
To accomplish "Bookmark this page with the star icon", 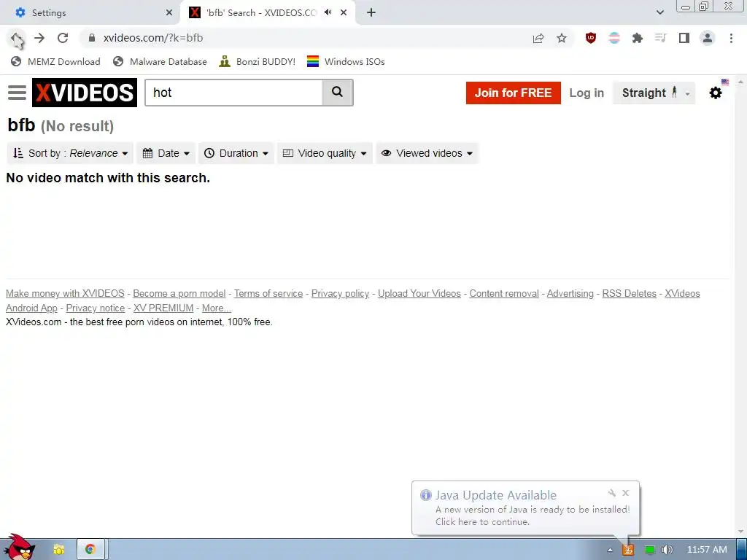I will click(x=562, y=38).
